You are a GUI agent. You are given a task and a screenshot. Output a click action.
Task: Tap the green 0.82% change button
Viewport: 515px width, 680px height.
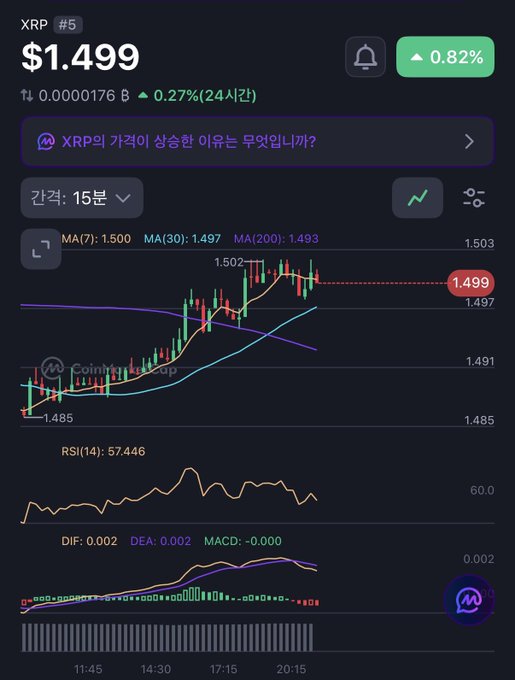click(x=445, y=57)
